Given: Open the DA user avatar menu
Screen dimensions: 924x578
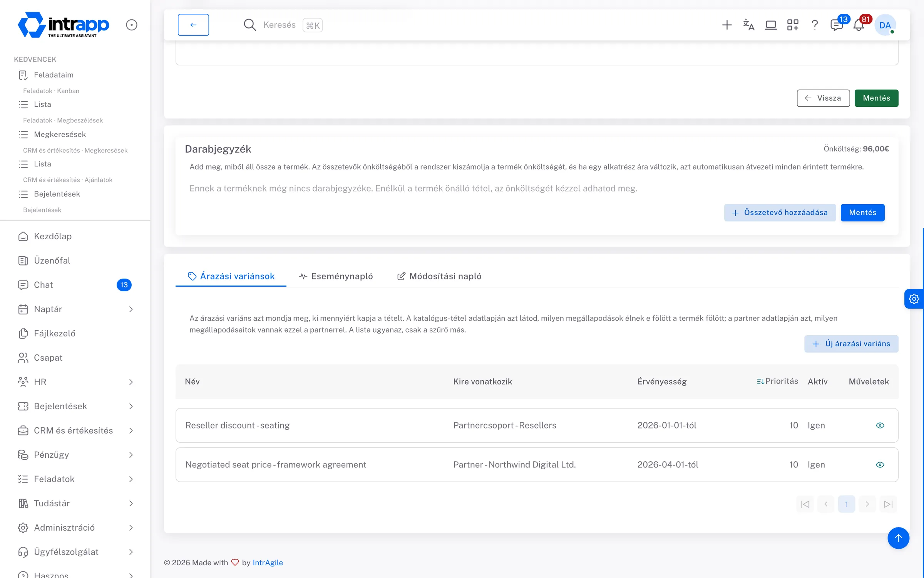Looking at the screenshot, I should 885,25.
